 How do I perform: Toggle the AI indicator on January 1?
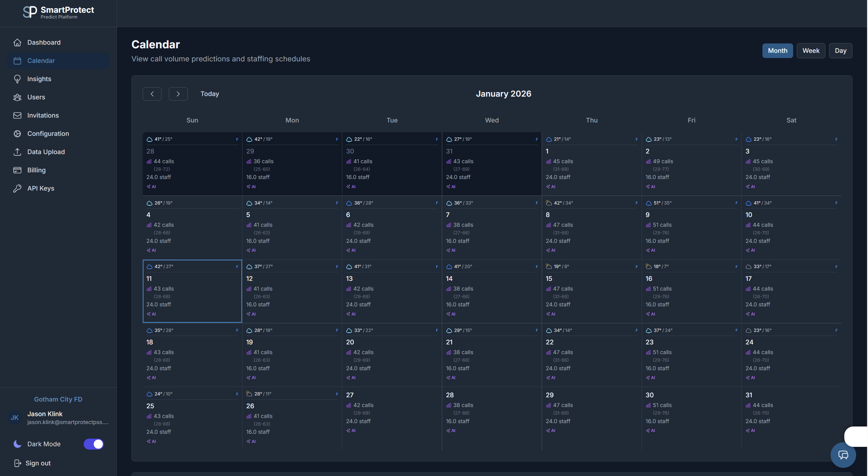551,186
